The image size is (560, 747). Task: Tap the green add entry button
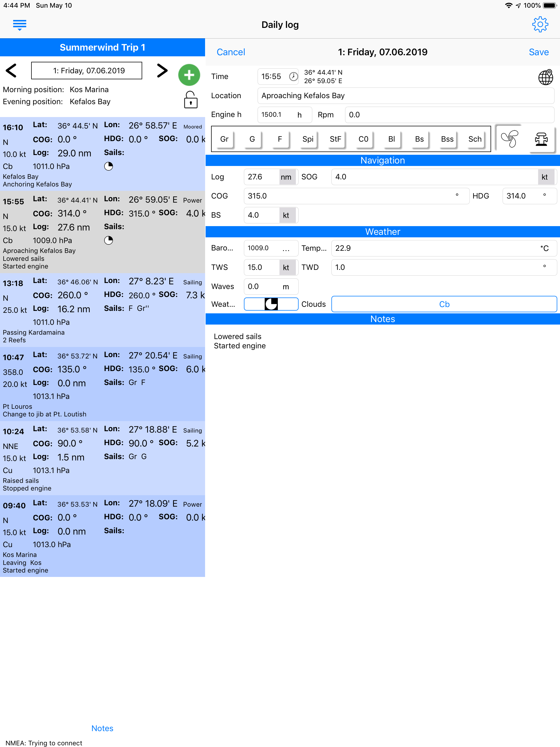click(189, 75)
